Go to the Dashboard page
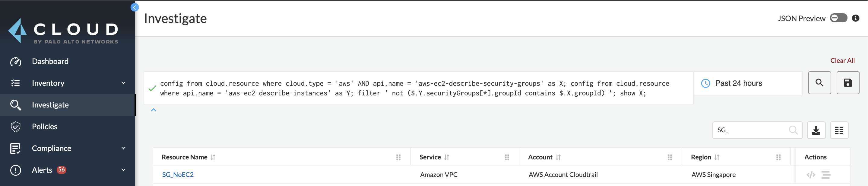 coord(50,61)
